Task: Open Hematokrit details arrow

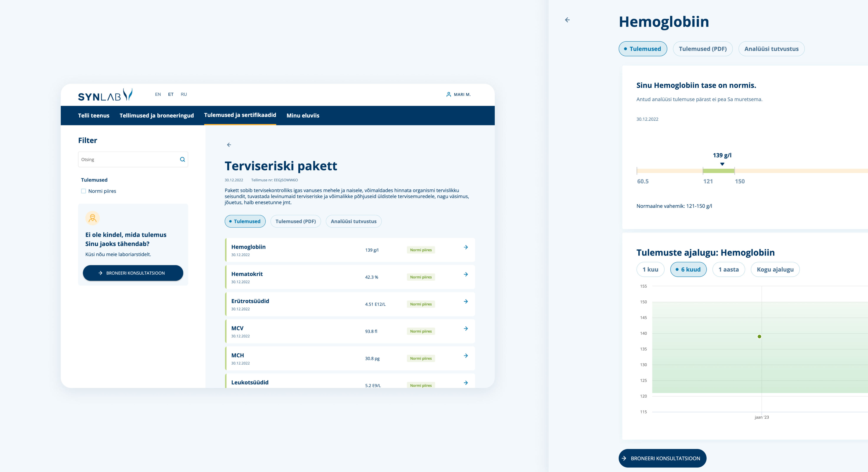Action: [x=466, y=274]
